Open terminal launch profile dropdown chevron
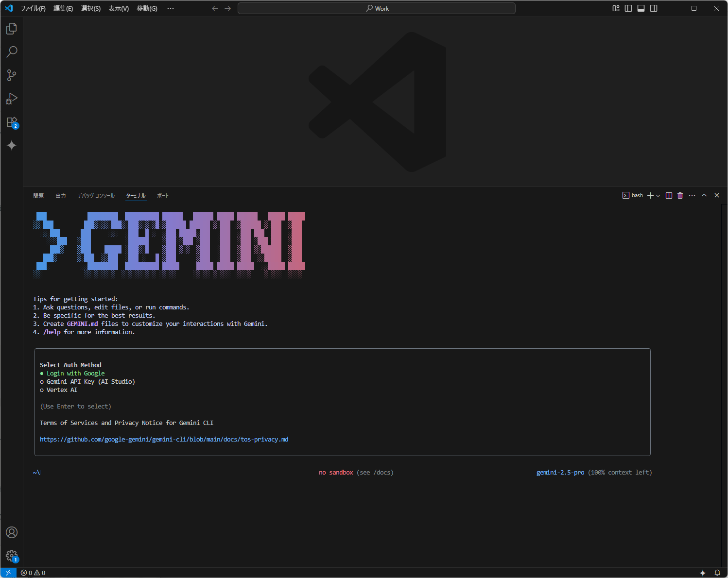The width and height of the screenshot is (728, 578). 659,195
